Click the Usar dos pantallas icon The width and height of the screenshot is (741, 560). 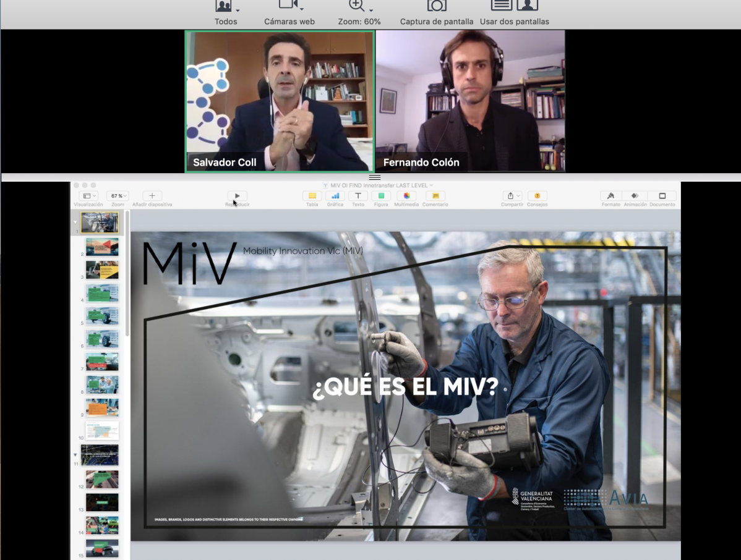pos(515,5)
